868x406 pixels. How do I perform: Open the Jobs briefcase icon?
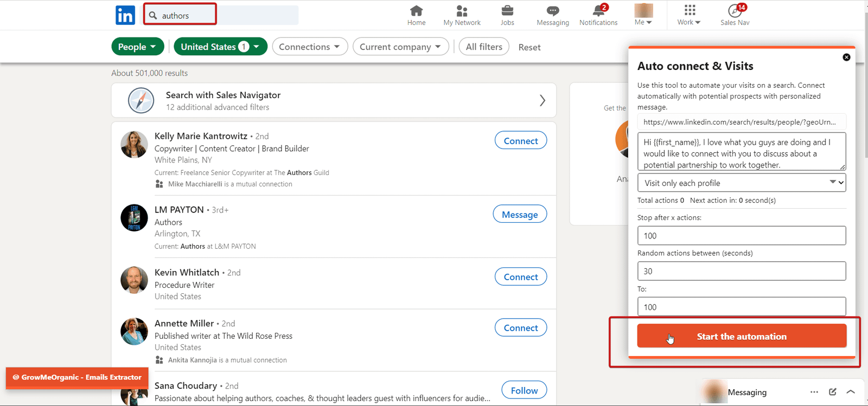(x=507, y=15)
